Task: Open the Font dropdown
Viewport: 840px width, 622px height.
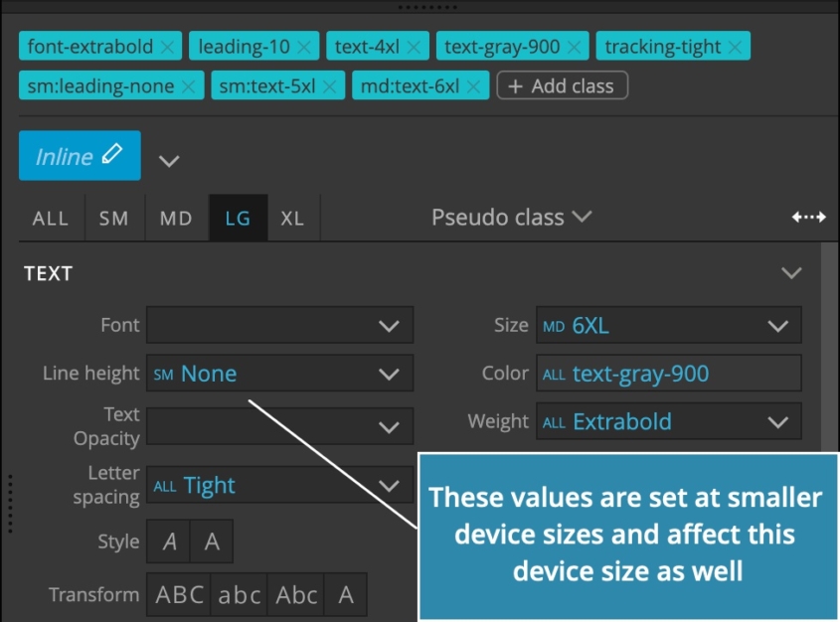Action: point(281,325)
